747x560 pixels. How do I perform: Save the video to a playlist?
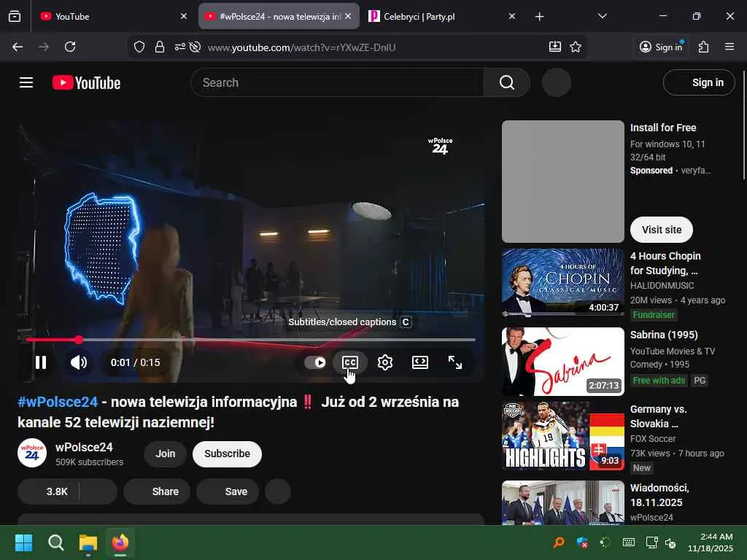pos(228,491)
